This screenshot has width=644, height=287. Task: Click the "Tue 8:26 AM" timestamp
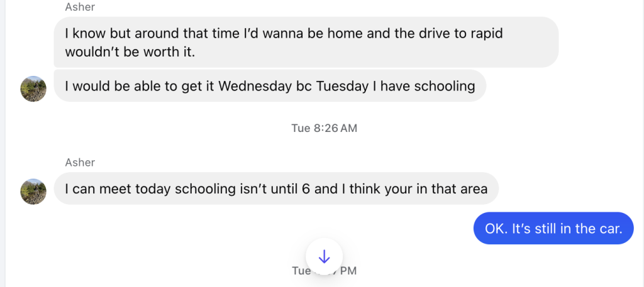[x=324, y=128]
